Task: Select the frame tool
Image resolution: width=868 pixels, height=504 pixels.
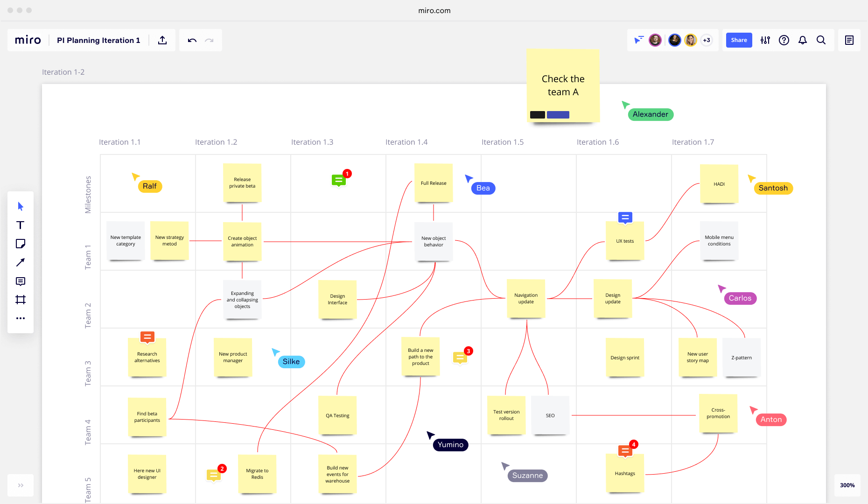Action: (x=21, y=300)
